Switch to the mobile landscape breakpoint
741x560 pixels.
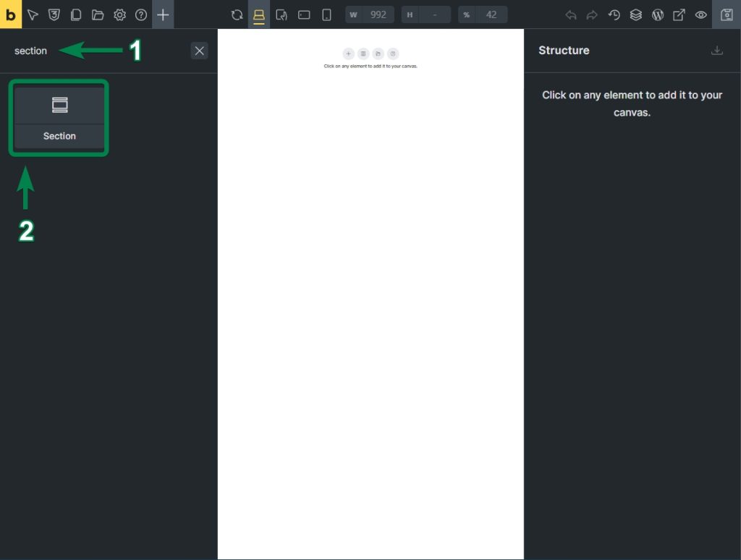tap(304, 14)
